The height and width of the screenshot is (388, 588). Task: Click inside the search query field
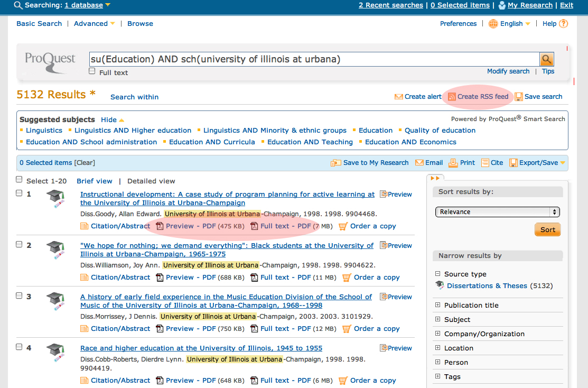(x=314, y=59)
